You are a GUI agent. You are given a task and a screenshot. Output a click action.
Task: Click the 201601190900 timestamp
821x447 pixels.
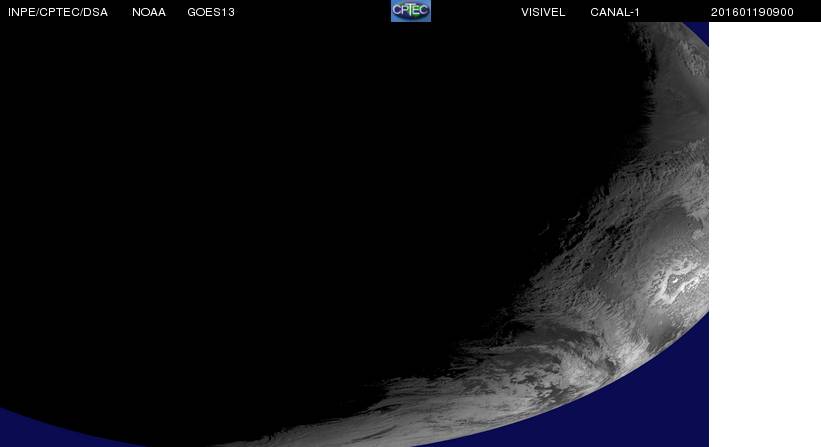pos(752,12)
